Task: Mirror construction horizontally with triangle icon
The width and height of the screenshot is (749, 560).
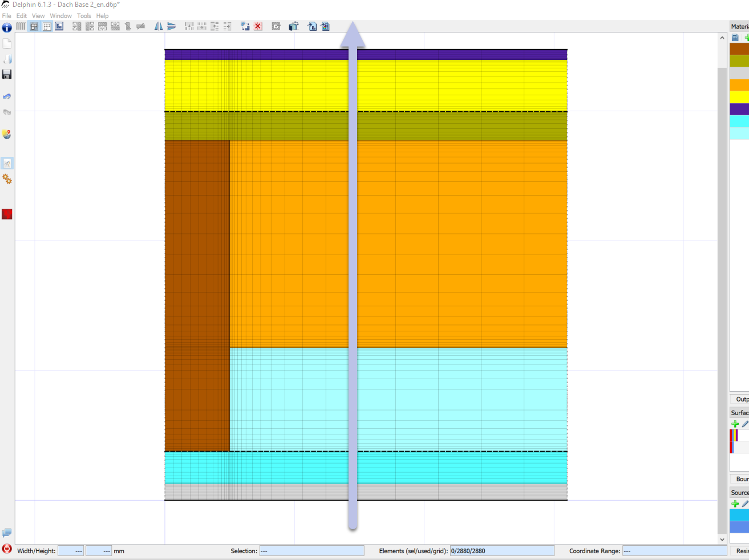Action: 159,26
